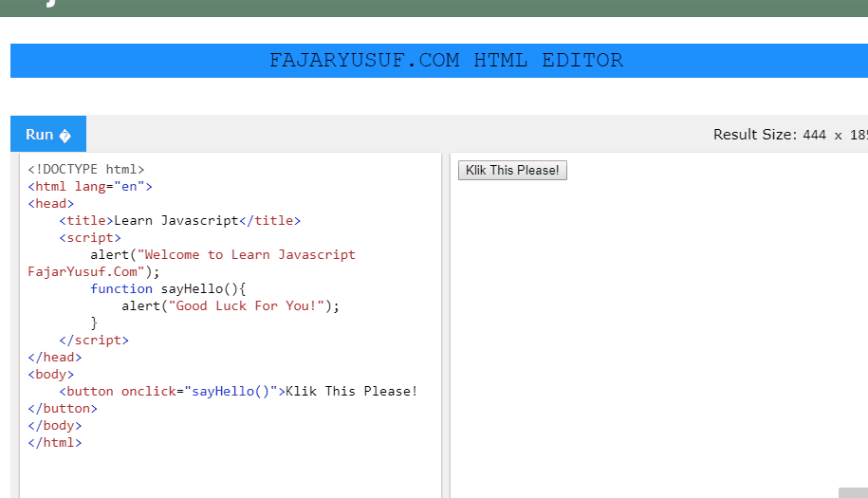Click the FajarYusuf.Com"); code line
The width and height of the screenshot is (868, 498).
pos(94,271)
